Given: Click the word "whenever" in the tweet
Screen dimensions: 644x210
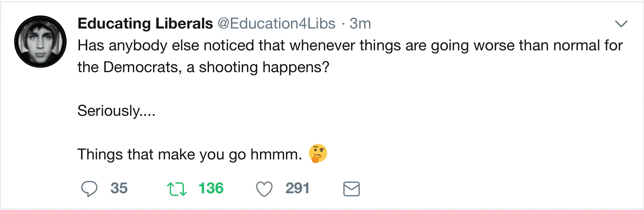Looking at the screenshot, I should pos(322,45).
